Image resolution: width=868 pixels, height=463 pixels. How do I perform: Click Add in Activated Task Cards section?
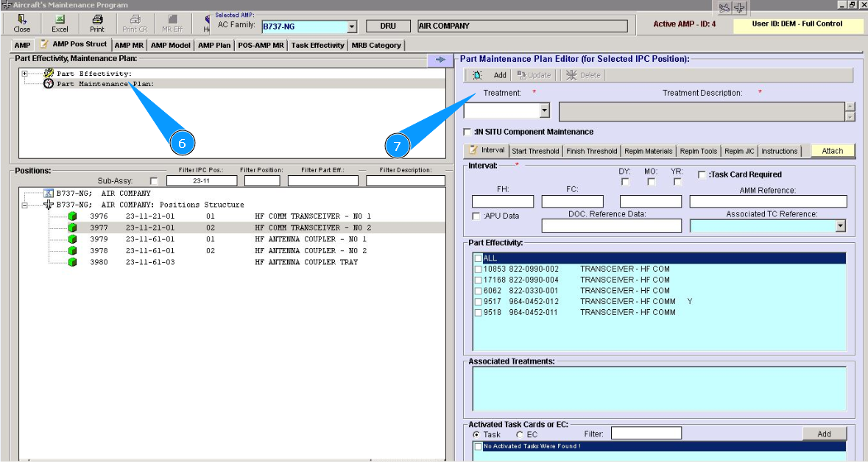[x=824, y=434]
